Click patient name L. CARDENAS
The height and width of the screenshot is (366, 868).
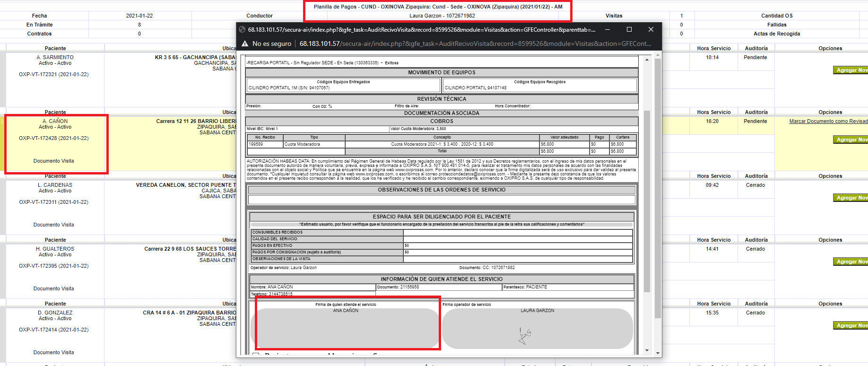click(55, 185)
